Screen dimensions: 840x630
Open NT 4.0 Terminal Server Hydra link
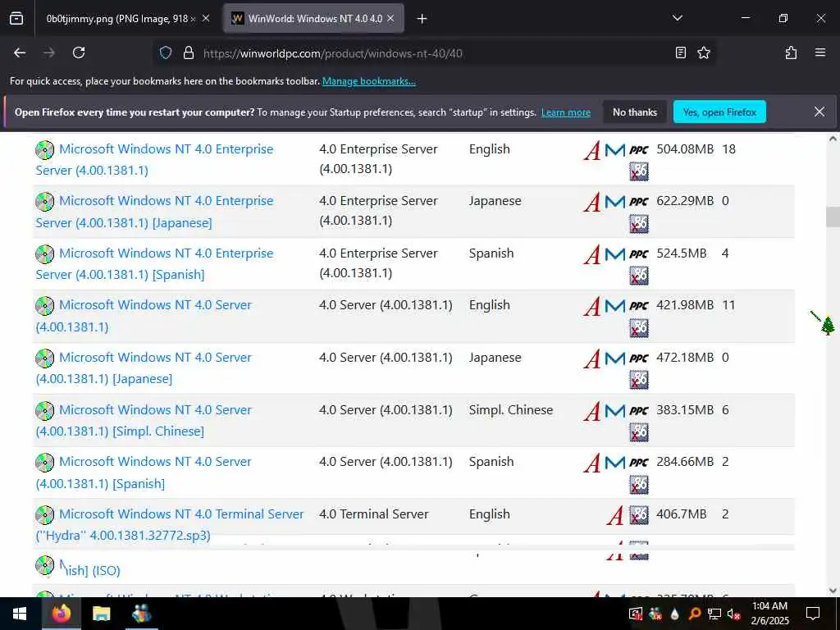(x=169, y=524)
